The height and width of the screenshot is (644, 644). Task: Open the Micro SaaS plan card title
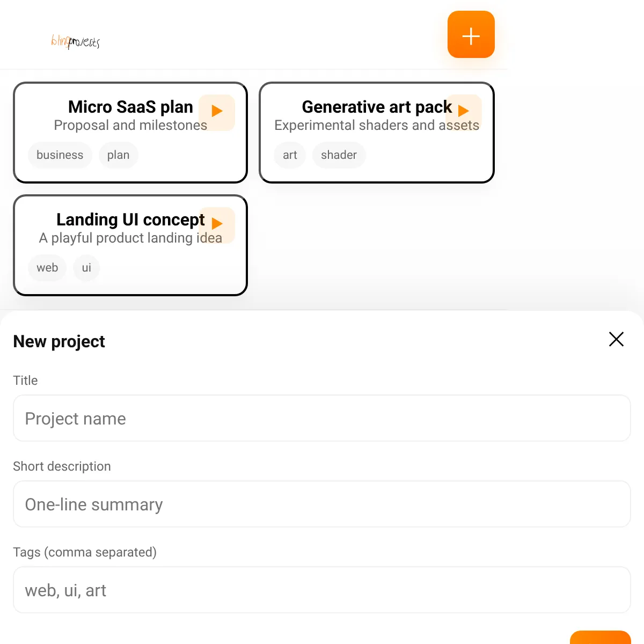click(x=130, y=107)
